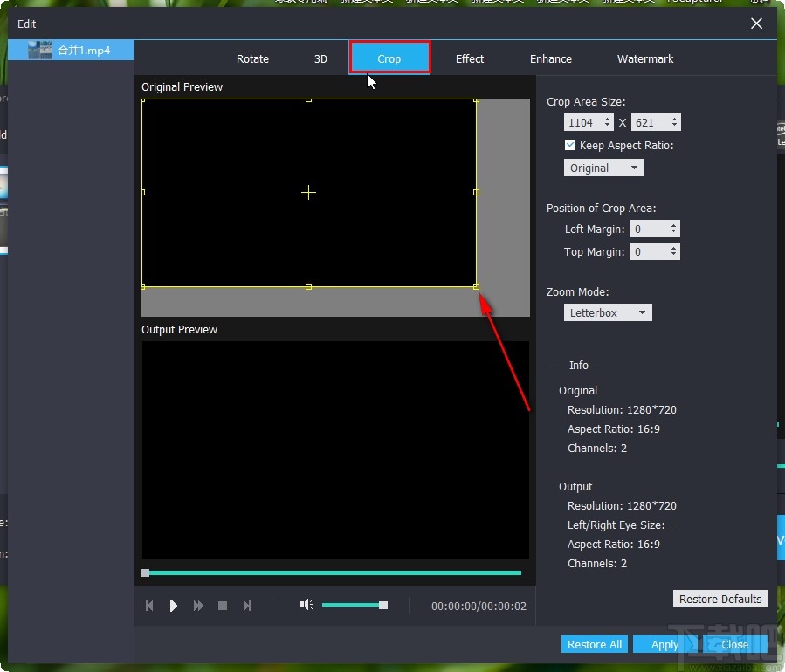This screenshot has height=672, width=785.
Task: Decrease the Top Margin value
Action: tap(674, 254)
